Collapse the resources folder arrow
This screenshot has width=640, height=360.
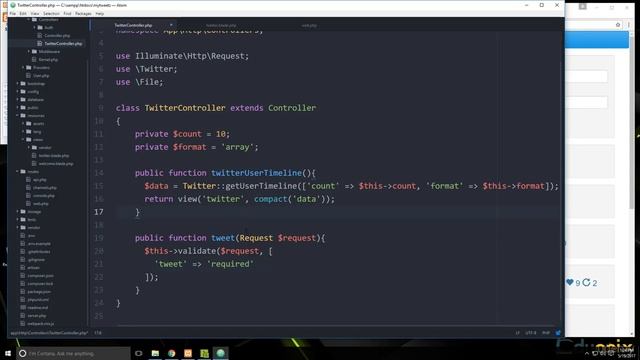click(18, 116)
